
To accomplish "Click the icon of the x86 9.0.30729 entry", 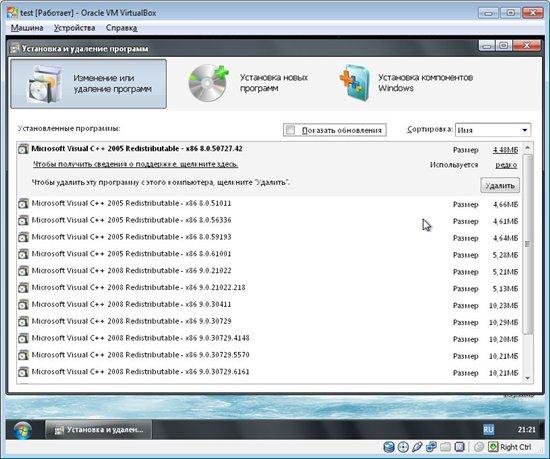I will click(23, 322).
